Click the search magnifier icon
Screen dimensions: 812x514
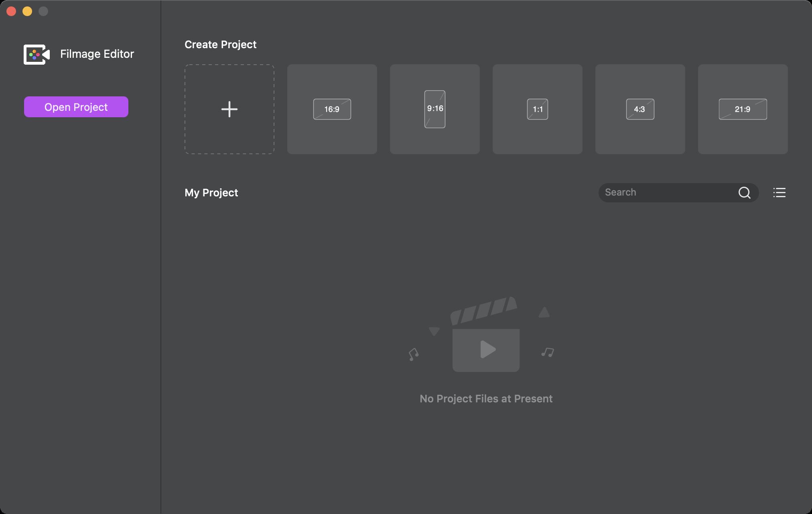click(x=745, y=193)
